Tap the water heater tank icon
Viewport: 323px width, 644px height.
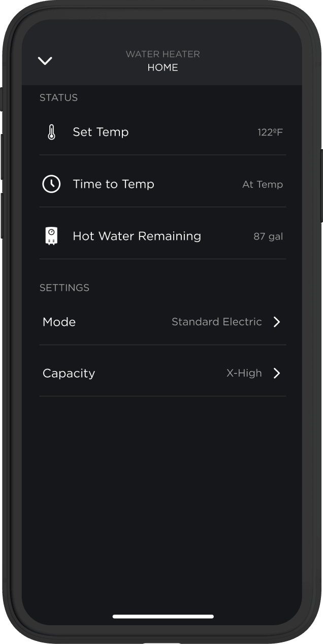coord(51,236)
